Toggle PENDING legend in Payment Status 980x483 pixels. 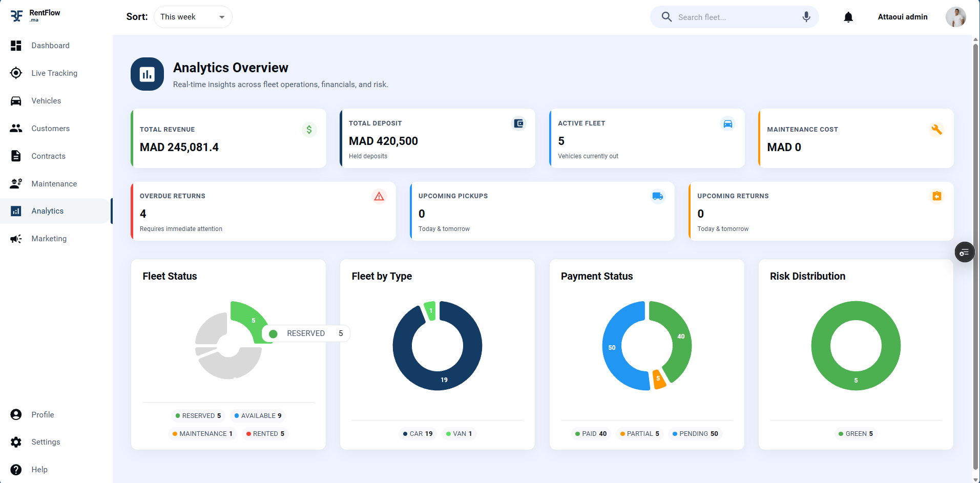[x=695, y=434]
